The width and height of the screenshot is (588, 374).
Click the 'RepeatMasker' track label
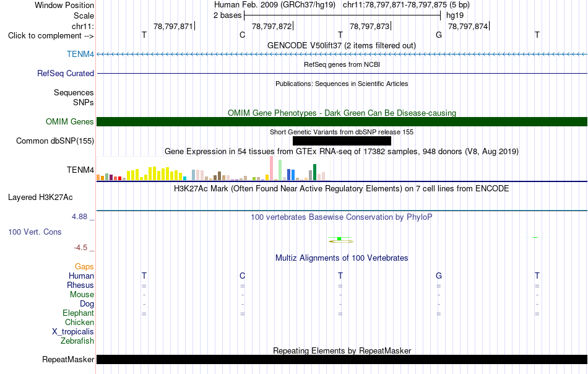[68, 359]
